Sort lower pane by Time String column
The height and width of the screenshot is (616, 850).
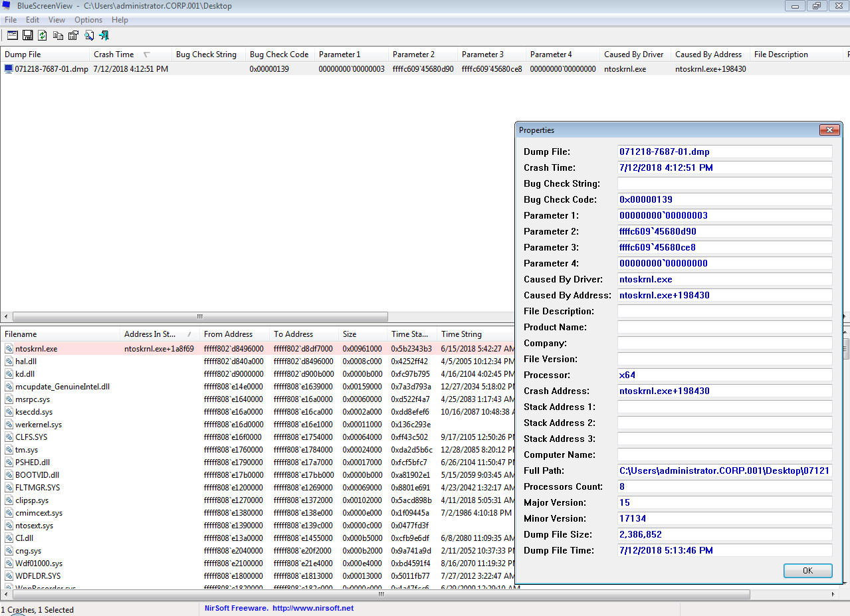(x=476, y=334)
